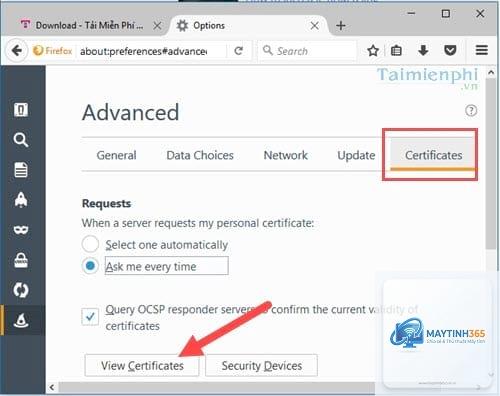Switch to the Update tab
This screenshot has height=396, width=500.
tap(356, 155)
